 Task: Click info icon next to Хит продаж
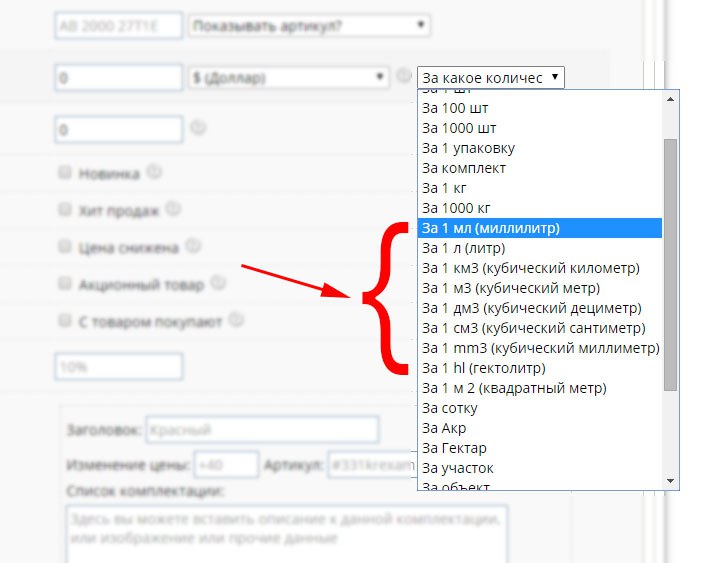tap(173, 209)
